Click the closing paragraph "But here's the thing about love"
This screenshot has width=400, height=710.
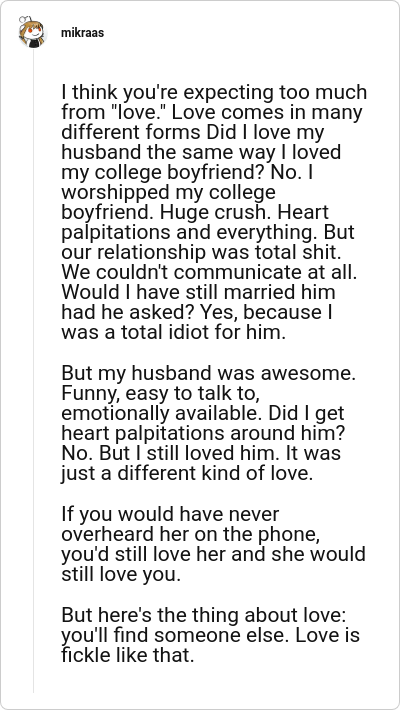tap(210, 635)
